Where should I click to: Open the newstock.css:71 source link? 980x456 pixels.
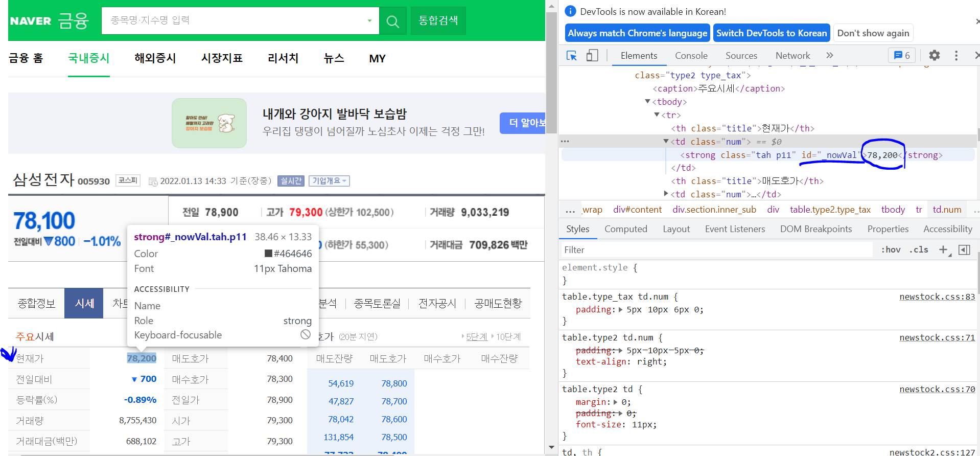[x=937, y=337]
